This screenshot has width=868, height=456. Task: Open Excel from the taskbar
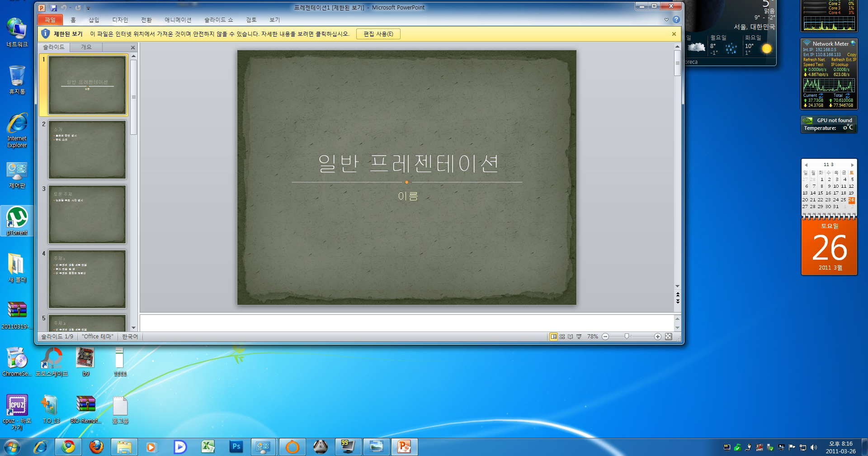coord(208,447)
